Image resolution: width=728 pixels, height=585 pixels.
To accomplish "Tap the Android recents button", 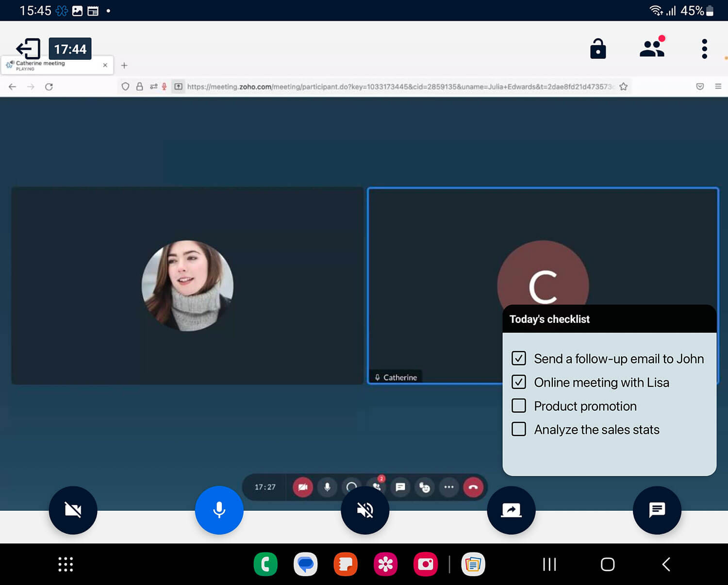I will click(549, 564).
